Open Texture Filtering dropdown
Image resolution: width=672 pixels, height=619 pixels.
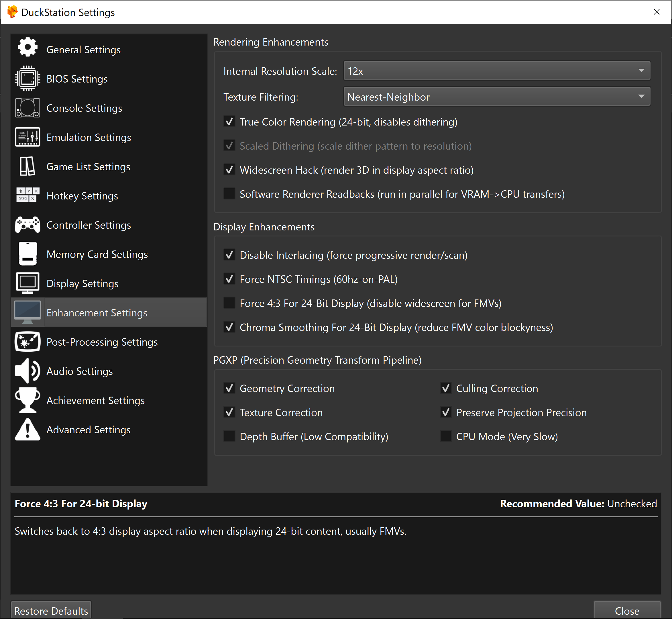[x=496, y=97]
